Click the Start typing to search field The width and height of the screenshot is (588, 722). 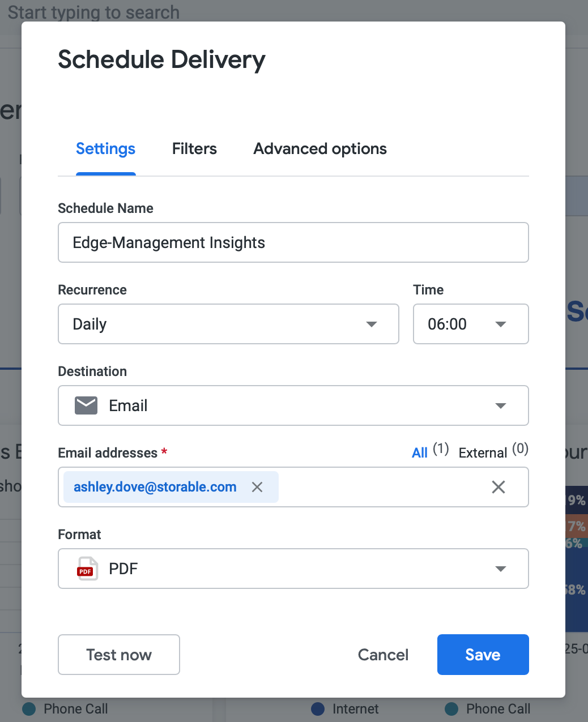point(93,12)
